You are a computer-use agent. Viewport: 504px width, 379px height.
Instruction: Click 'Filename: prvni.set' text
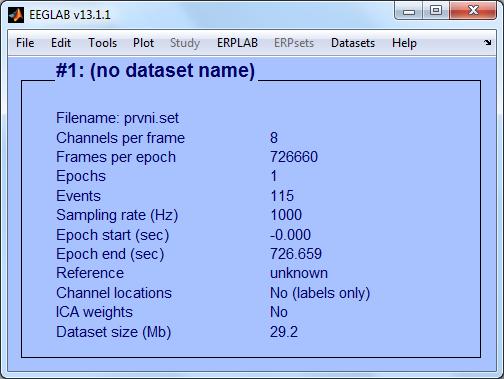point(117,118)
